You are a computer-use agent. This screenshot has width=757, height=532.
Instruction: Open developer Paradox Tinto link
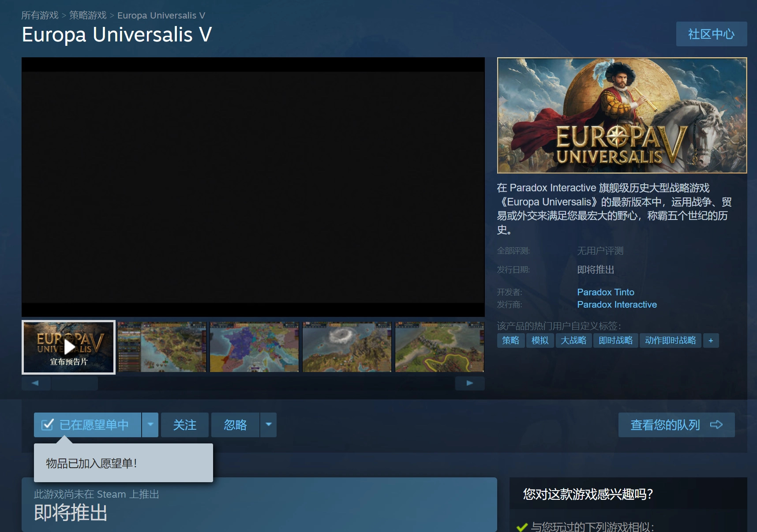(x=606, y=292)
